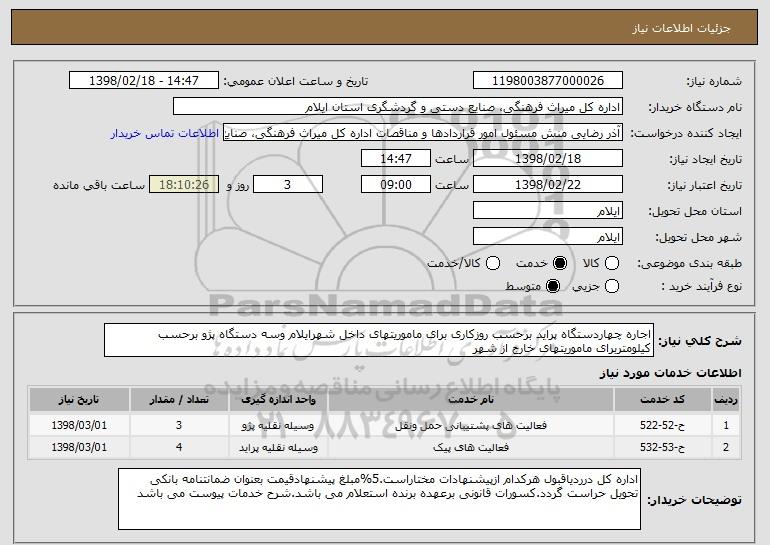The width and height of the screenshot is (770, 545).
Task: Click date 1398/03/01 in row 1
Action: pyautogui.click(x=79, y=425)
